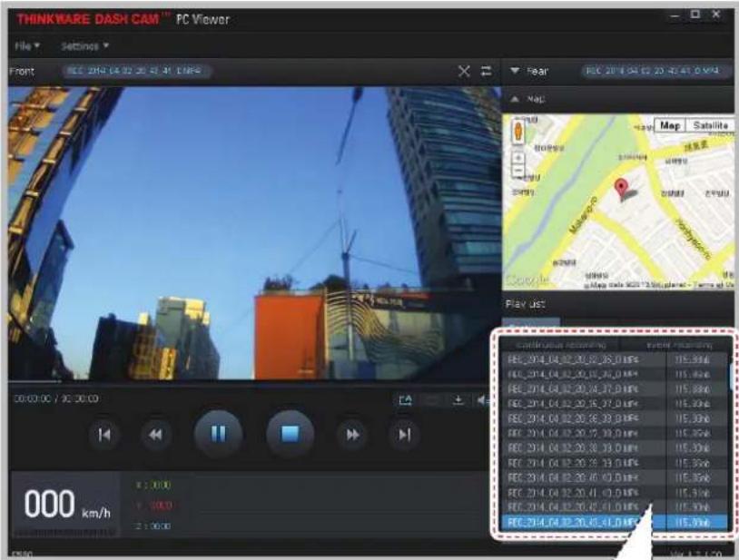Click the red location marker on map

[622, 188]
